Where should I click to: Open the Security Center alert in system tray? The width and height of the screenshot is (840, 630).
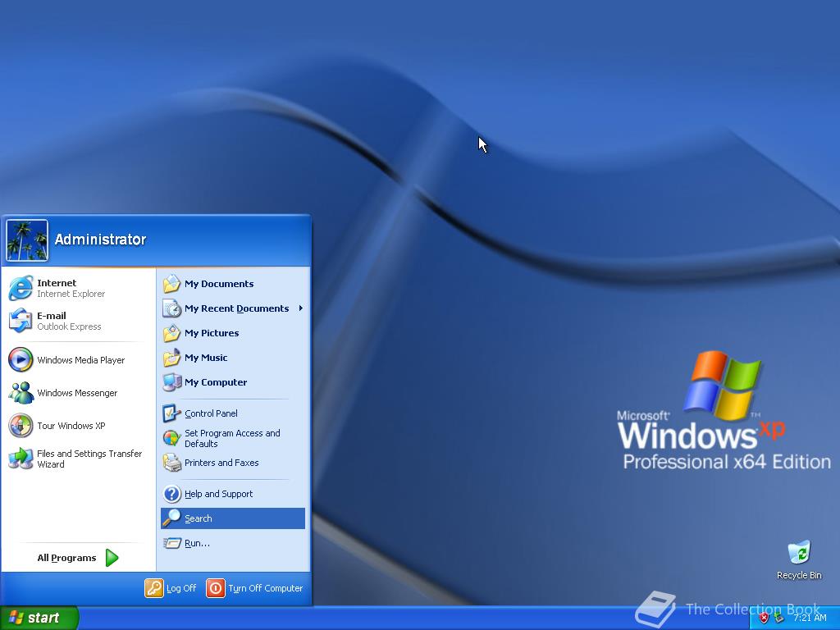pyautogui.click(x=763, y=618)
